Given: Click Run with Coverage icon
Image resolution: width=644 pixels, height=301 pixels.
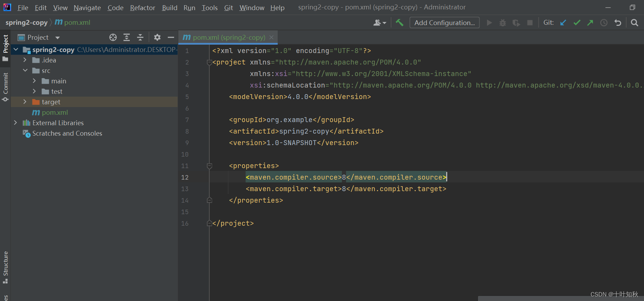Looking at the screenshot, I should click(516, 23).
